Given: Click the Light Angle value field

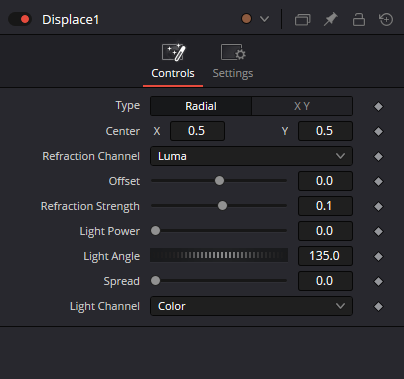Looking at the screenshot, I should tap(325, 256).
